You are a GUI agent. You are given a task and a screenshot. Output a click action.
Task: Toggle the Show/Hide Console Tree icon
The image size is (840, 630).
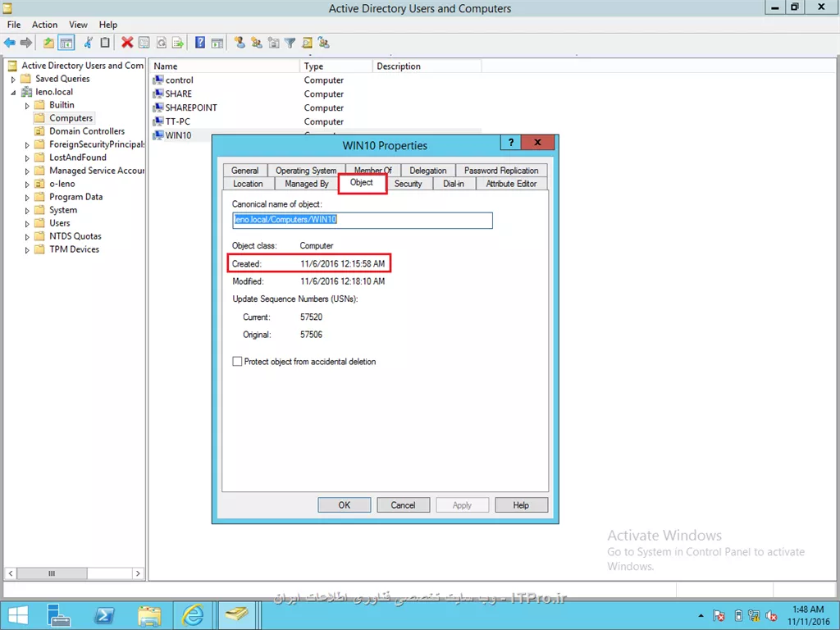[66, 43]
